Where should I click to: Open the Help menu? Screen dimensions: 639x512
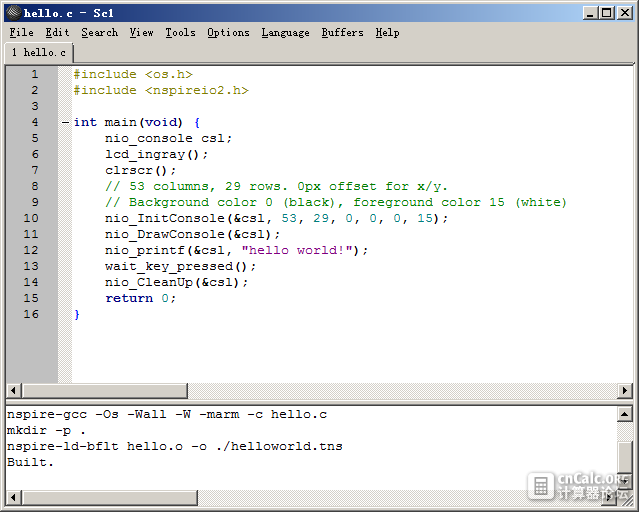(x=387, y=33)
